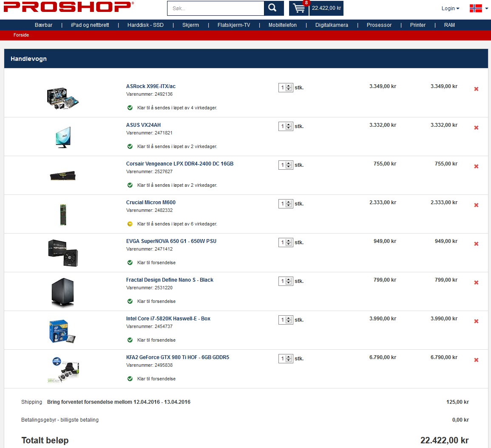The width and height of the screenshot is (491, 448).
Task: Remove Intel Core i7-5820K from cart
Action: [476, 321]
